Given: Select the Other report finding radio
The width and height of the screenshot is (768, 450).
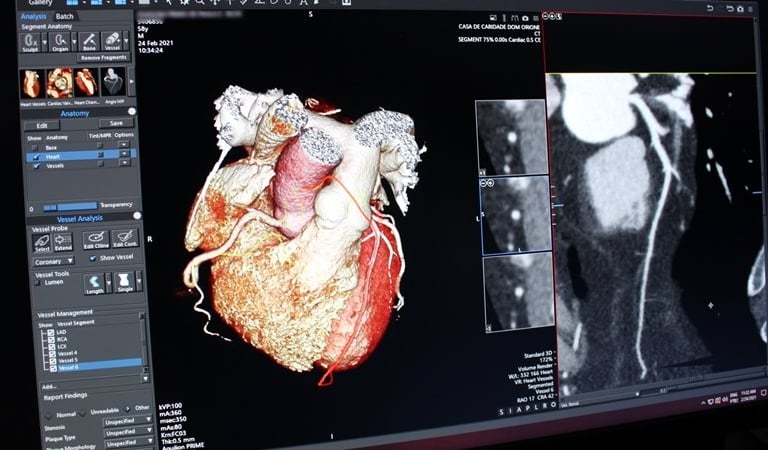Looking at the screenshot, I should (127, 408).
